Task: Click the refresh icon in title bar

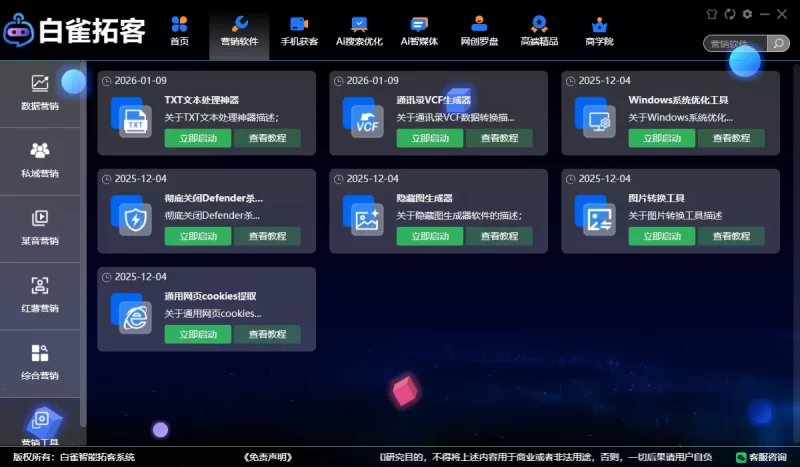Action: pos(730,14)
